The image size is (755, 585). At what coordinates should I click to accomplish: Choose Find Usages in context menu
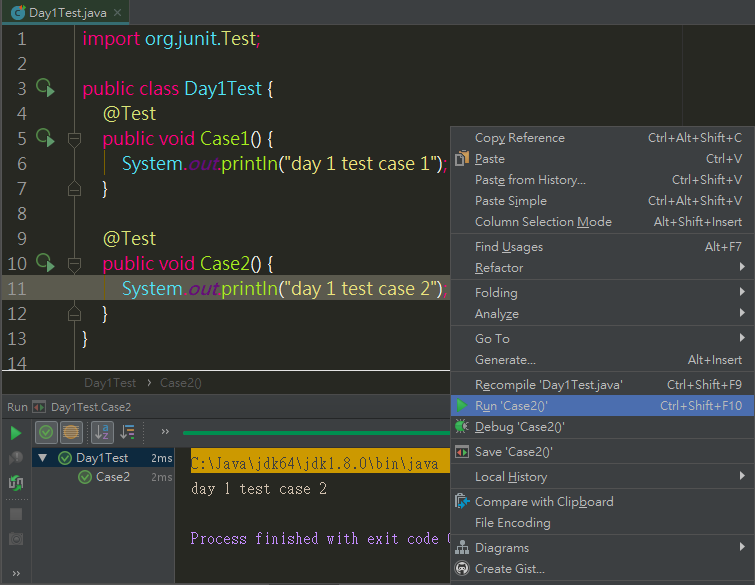(x=509, y=247)
